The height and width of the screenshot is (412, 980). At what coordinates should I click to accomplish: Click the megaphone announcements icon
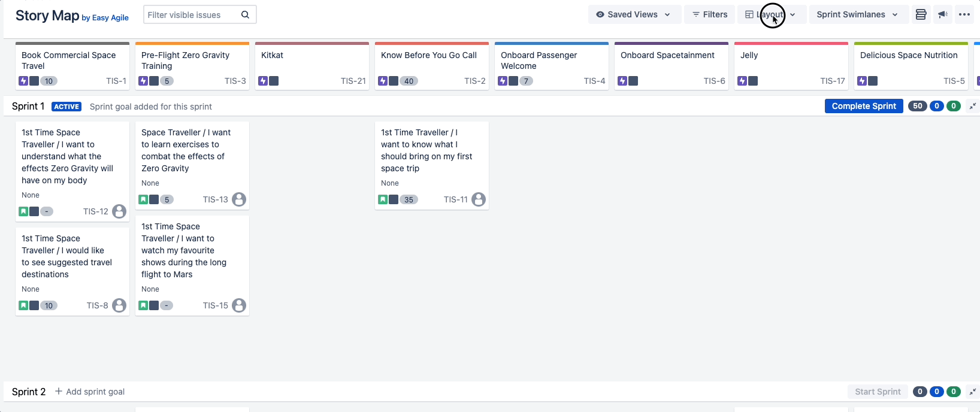[943, 14]
